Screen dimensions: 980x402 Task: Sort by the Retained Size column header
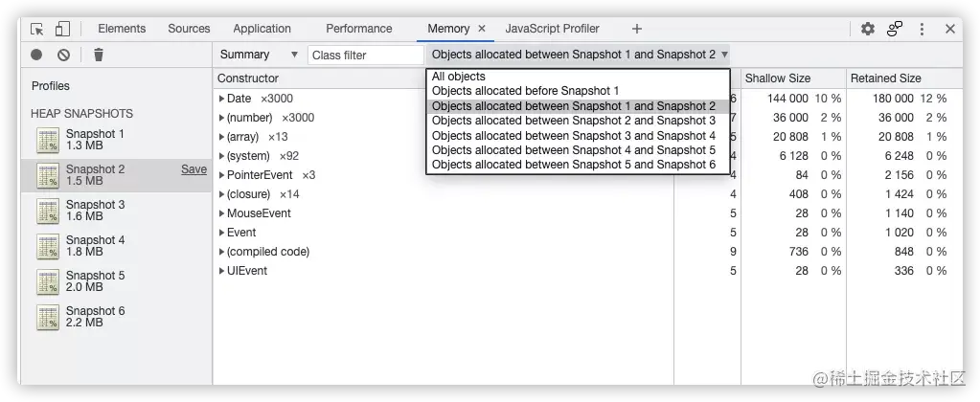[x=886, y=78]
